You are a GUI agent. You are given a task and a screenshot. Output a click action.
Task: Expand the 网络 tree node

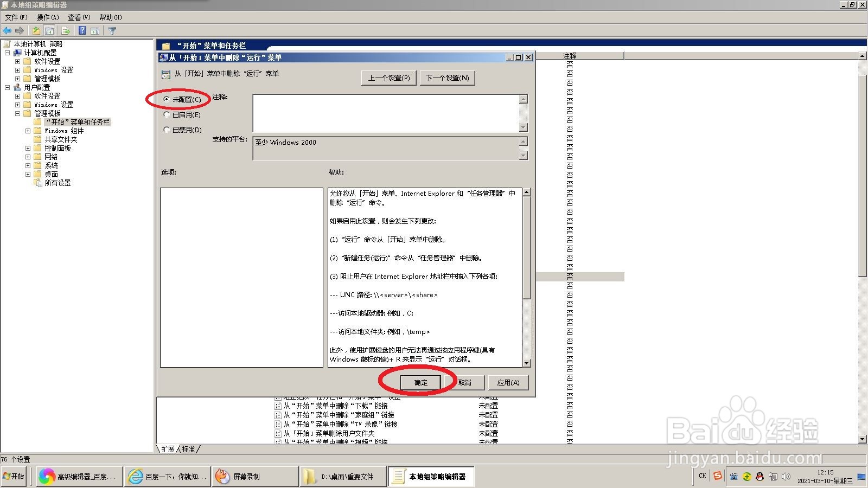pyautogui.click(x=28, y=156)
